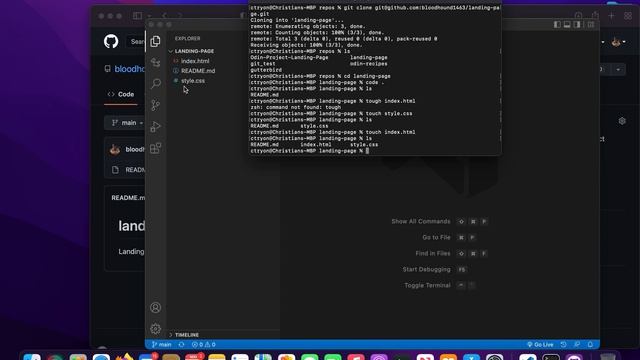Toggle the bottom panel layout button
The height and width of the screenshot is (360, 640).
click(567, 25)
